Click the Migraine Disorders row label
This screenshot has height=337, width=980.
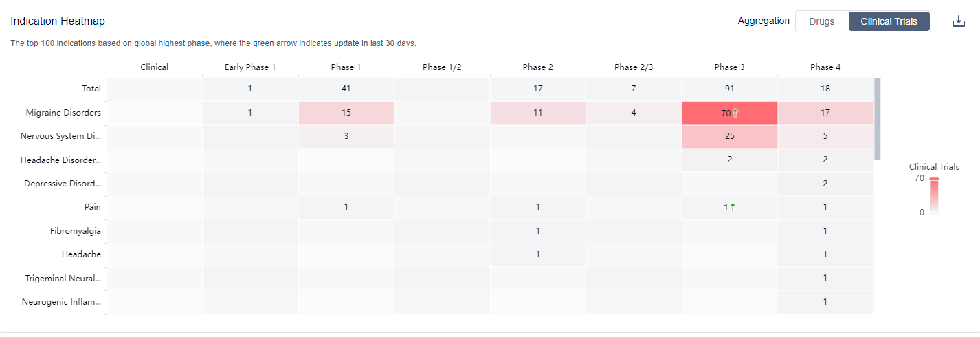(x=63, y=113)
